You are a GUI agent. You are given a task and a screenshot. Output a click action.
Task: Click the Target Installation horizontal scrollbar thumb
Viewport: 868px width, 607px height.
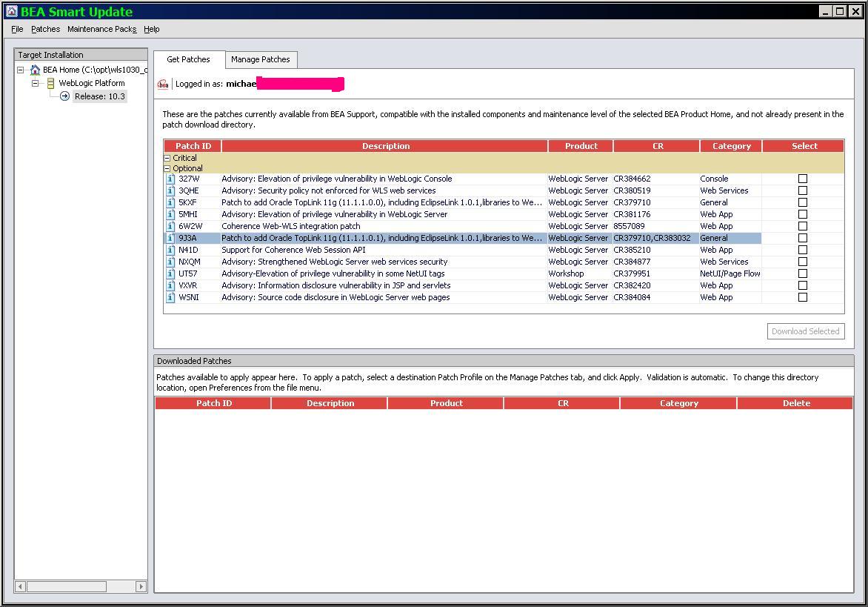(x=67, y=586)
